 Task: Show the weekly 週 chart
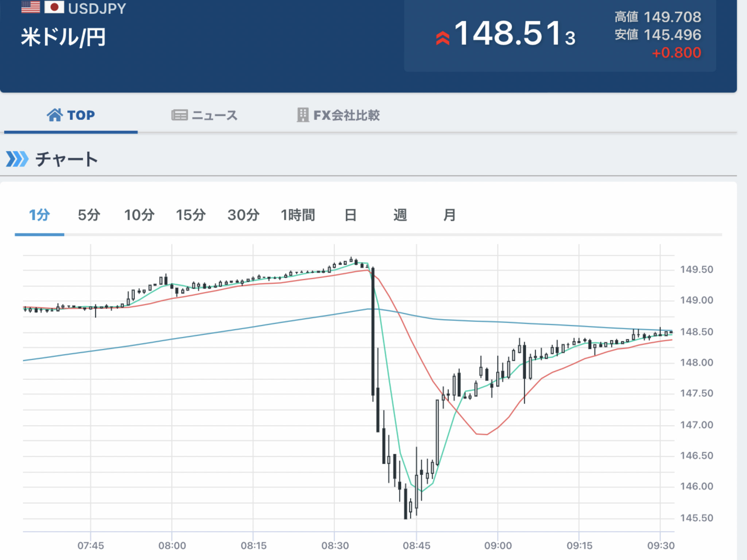tap(400, 215)
